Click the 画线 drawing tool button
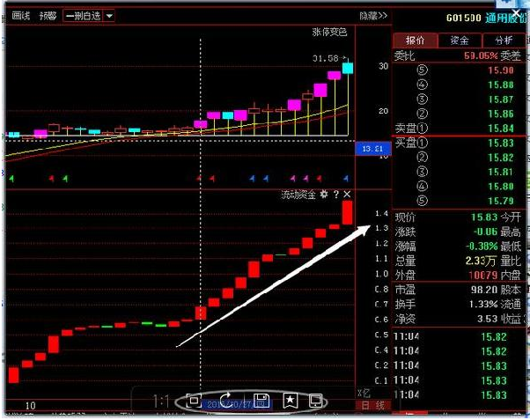Image resolution: width=530 pixels, height=420 pixels. tap(20, 16)
